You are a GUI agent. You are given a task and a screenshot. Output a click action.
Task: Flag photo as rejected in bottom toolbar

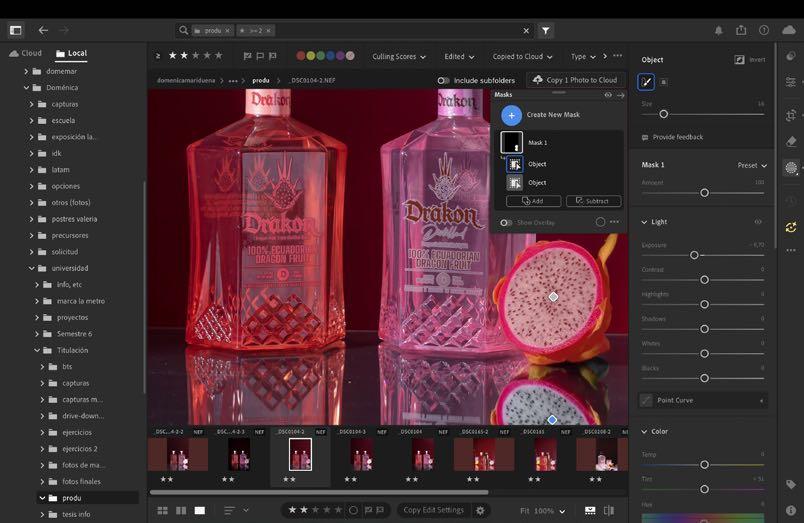379,510
